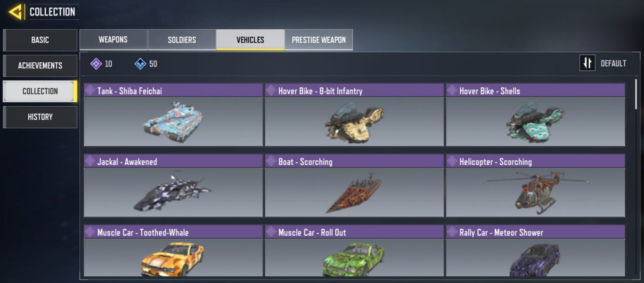Click the yellow back arrow icon

[16, 12]
